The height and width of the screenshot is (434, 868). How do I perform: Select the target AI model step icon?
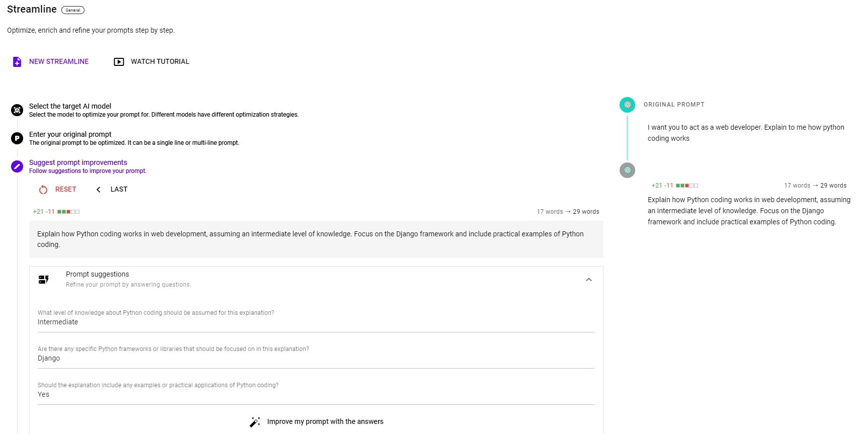[17, 110]
